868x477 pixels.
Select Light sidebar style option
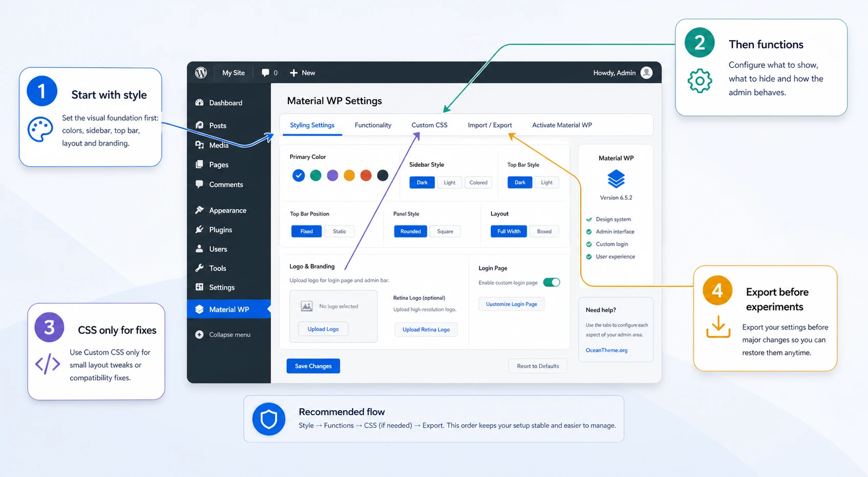point(449,182)
